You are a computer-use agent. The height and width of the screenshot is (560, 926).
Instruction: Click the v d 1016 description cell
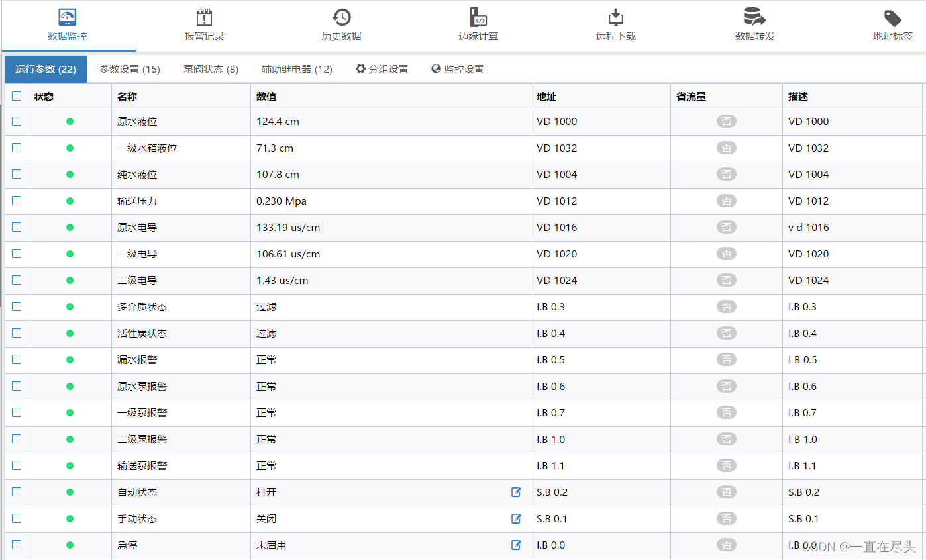coord(853,228)
